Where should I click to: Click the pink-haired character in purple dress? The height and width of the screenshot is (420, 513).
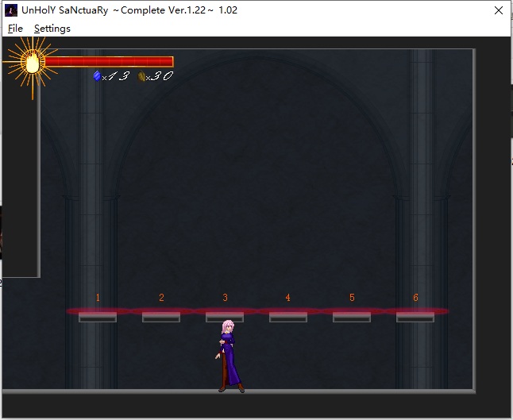pyautogui.click(x=230, y=356)
